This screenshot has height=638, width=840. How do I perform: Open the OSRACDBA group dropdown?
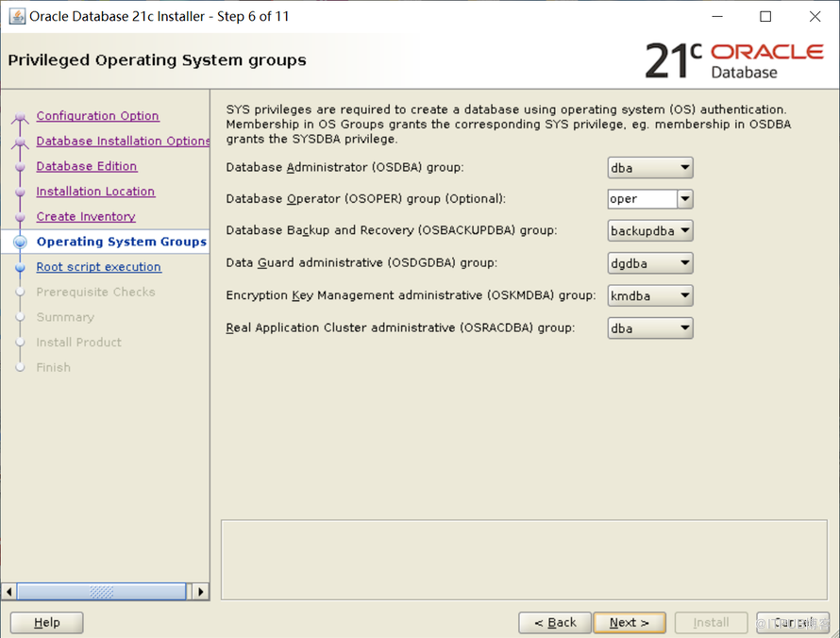pyautogui.click(x=650, y=328)
